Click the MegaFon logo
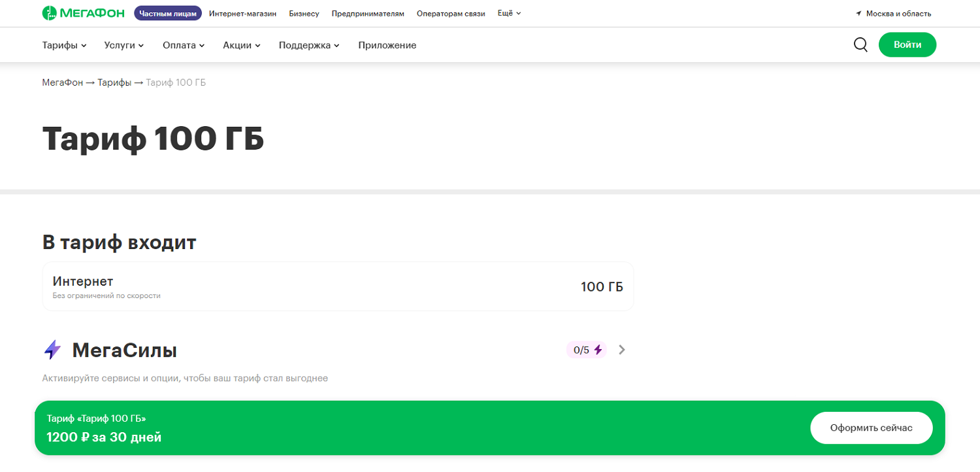This screenshot has width=980, height=472. 84,13
